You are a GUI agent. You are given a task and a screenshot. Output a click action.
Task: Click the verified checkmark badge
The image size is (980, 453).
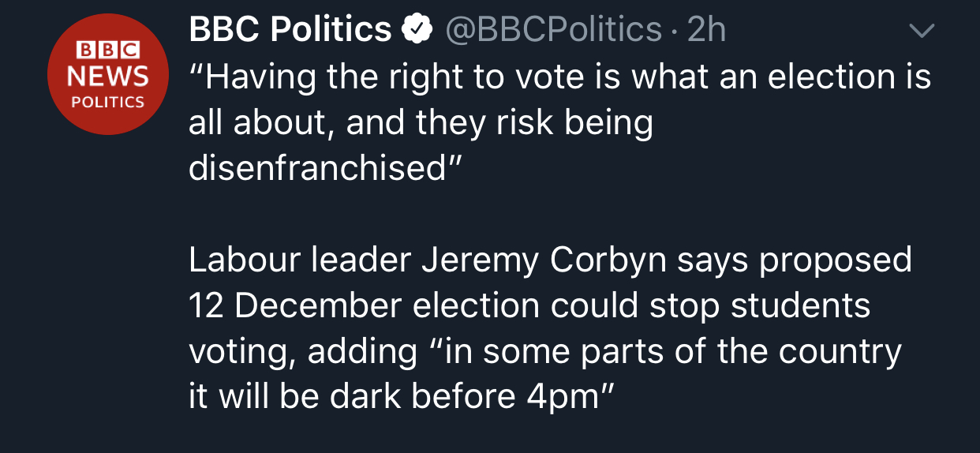[x=417, y=31]
